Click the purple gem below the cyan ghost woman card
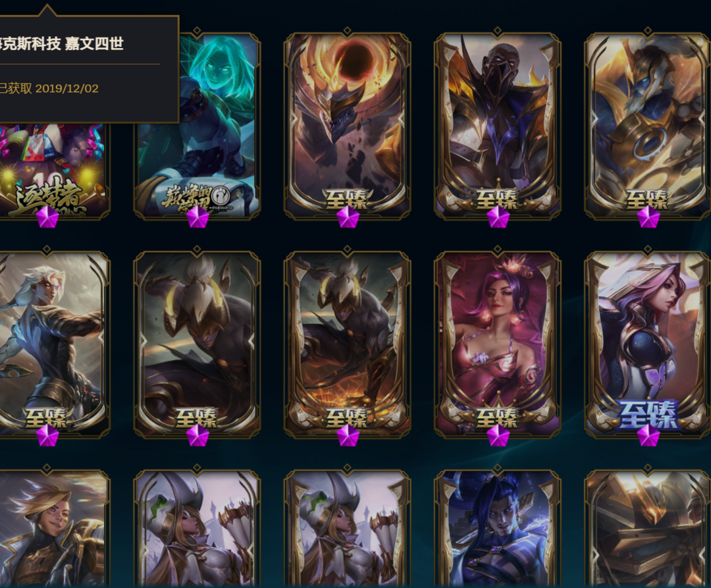This screenshot has height=588, width=711. (197, 216)
